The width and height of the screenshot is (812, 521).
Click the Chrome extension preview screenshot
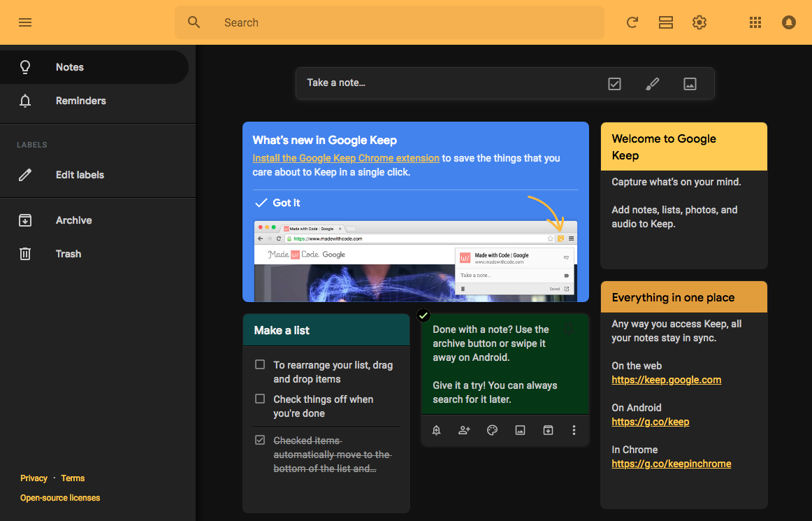pyautogui.click(x=415, y=261)
